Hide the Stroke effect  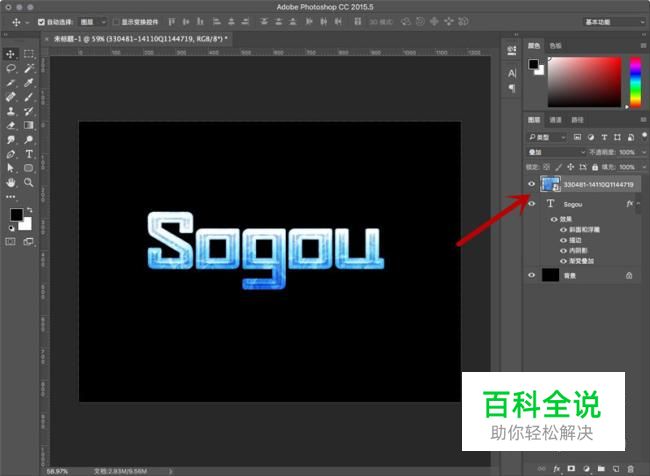(563, 240)
